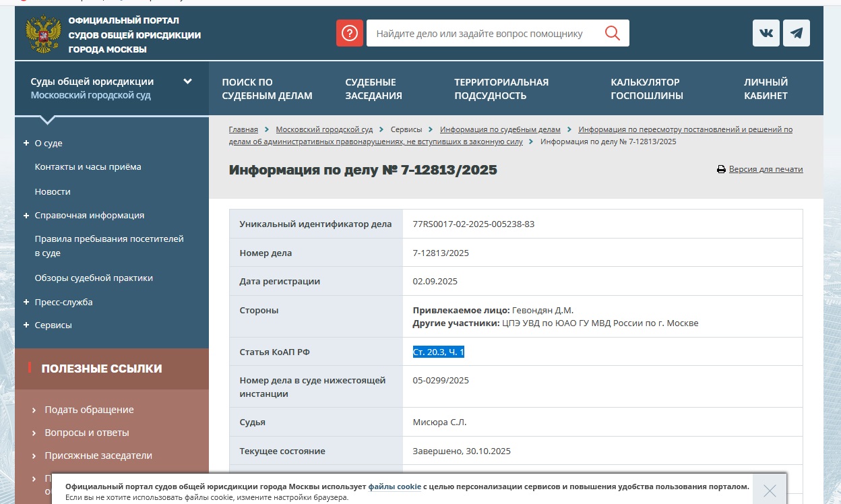Click status 'Завершено, 30.10.2025'
This screenshot has height=504, width=841.
point(462,451)
